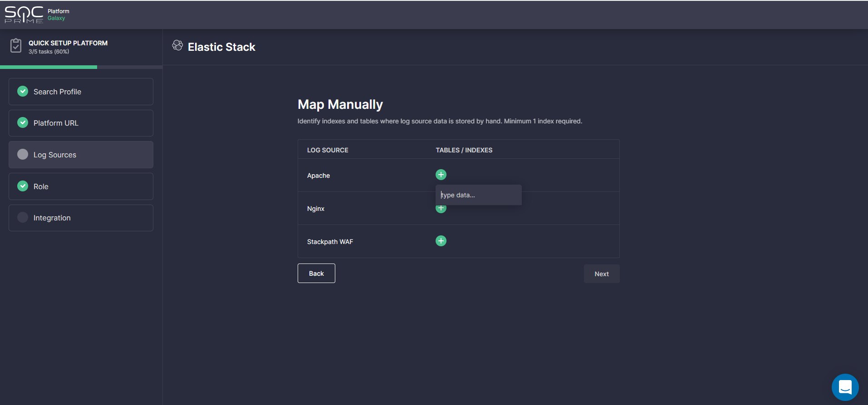
Task: Click the LOG SOURCE column header
Action: click(327, 150)
